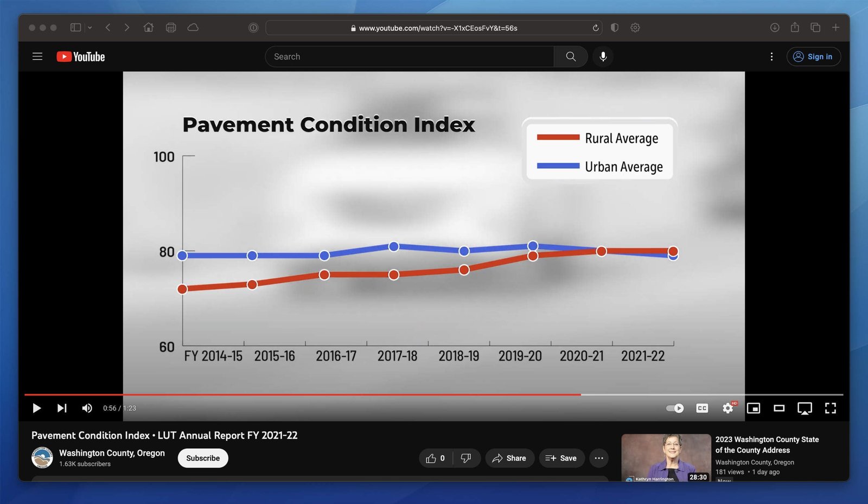Screen dimensions: 868x504
Task: Toggle closed captions on the video
Action: (x=702, y=408)
